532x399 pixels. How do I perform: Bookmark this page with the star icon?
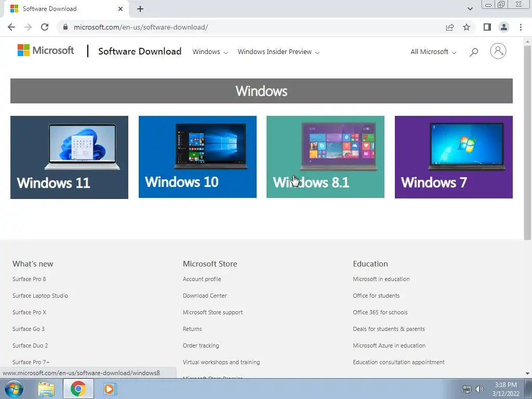tap(467, 27)
